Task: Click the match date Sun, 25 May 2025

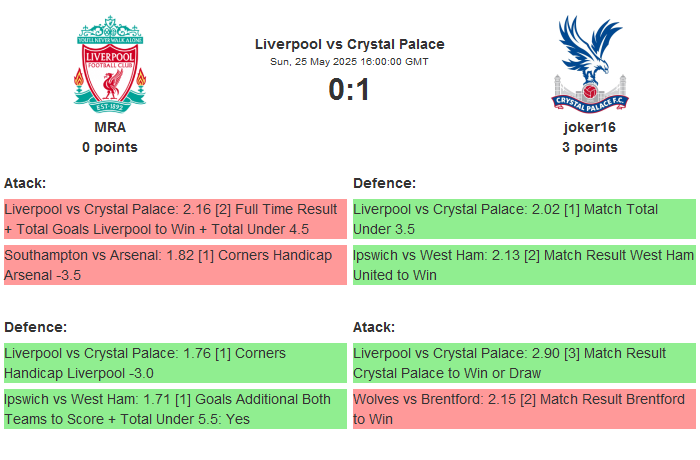Action: click(x=350, y=62)
